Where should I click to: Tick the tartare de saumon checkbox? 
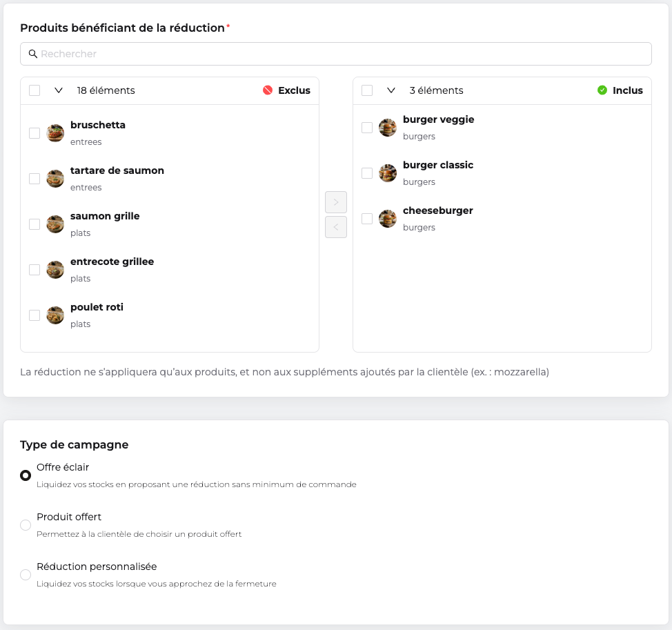click(34, 179)
